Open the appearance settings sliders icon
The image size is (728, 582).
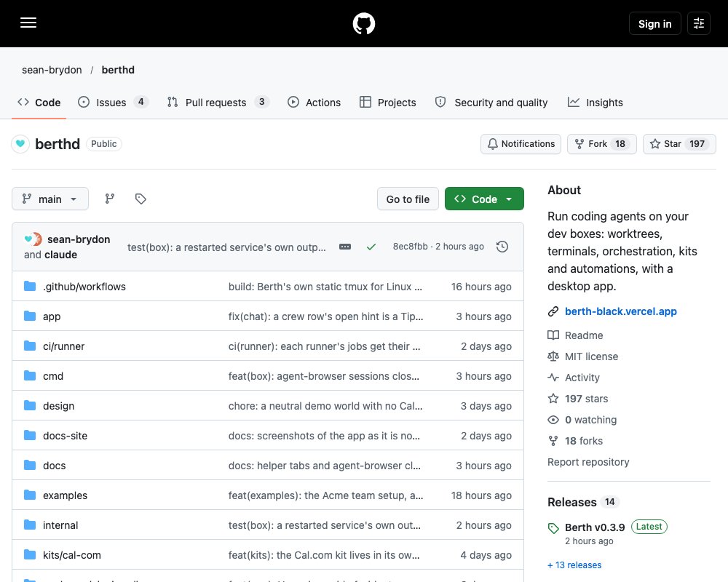click(x=699, y=23)
